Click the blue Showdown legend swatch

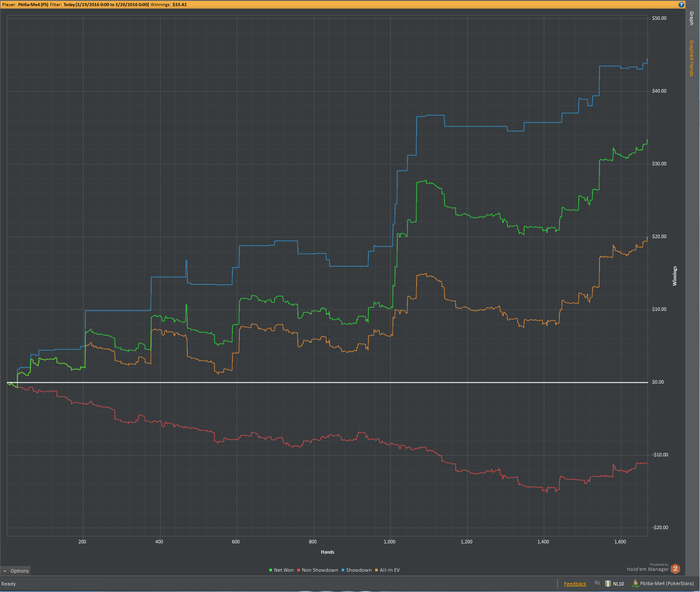tap(343, 570)
